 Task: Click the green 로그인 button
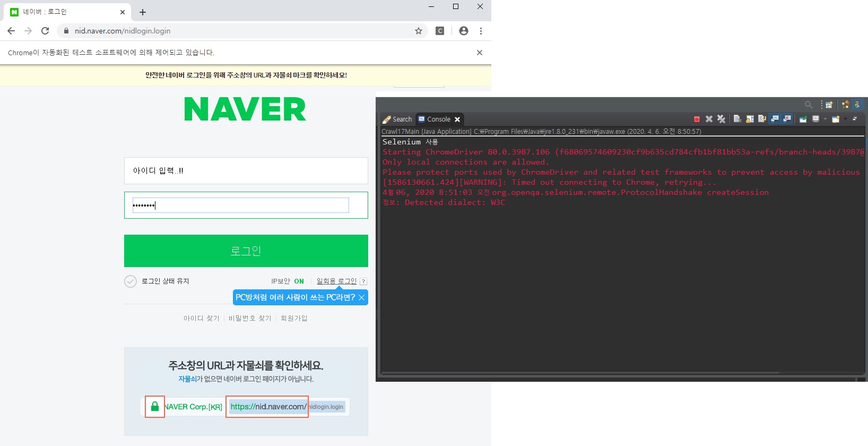point(246,251)
